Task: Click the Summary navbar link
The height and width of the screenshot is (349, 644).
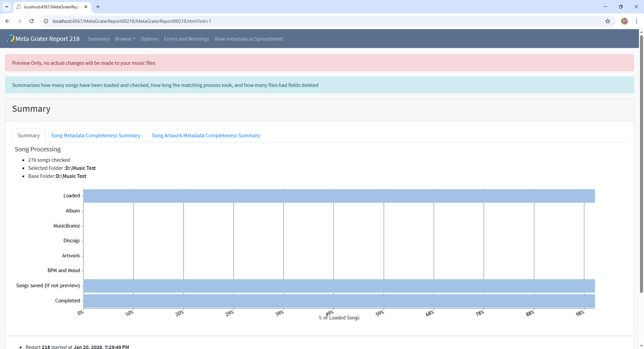Action: tap(98, 39)
